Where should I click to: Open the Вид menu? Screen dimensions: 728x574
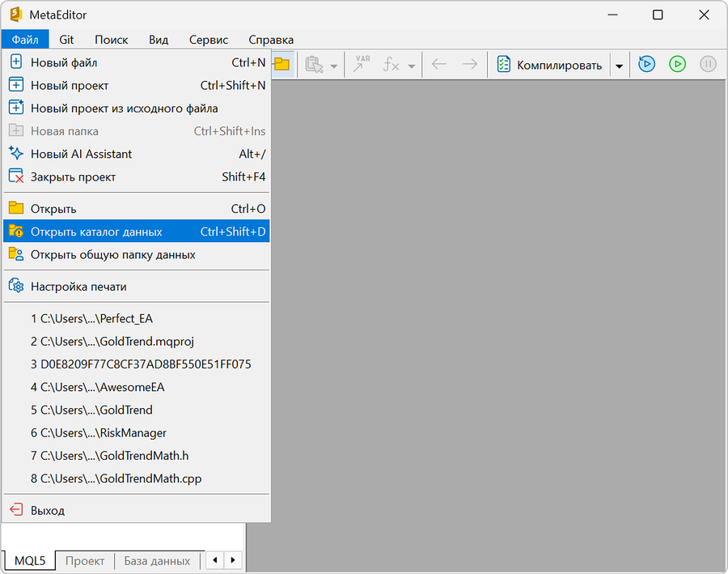[159, 40]
